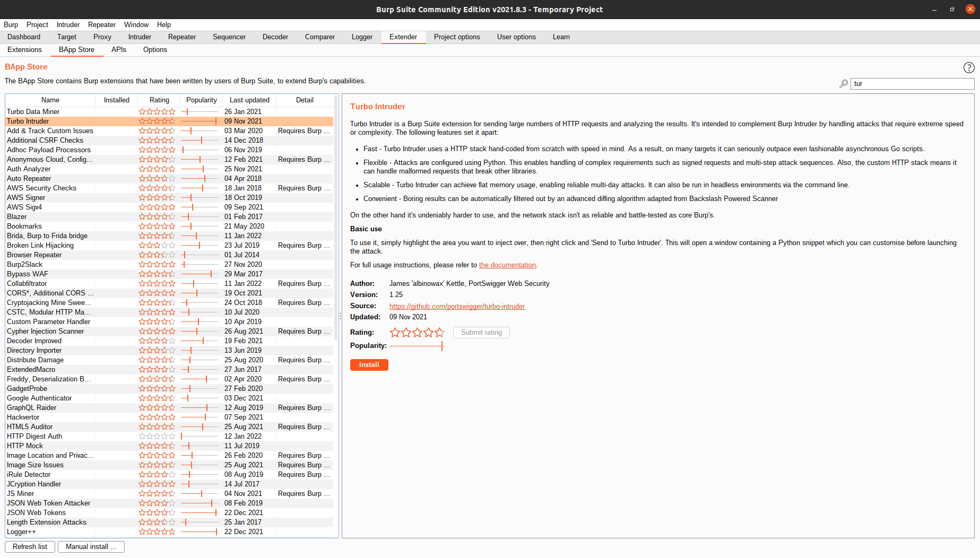Select the Auto Repeater extension row
The width and height of the screenshot is (980, 558).
pyautogui.click(x=169, y=179)
